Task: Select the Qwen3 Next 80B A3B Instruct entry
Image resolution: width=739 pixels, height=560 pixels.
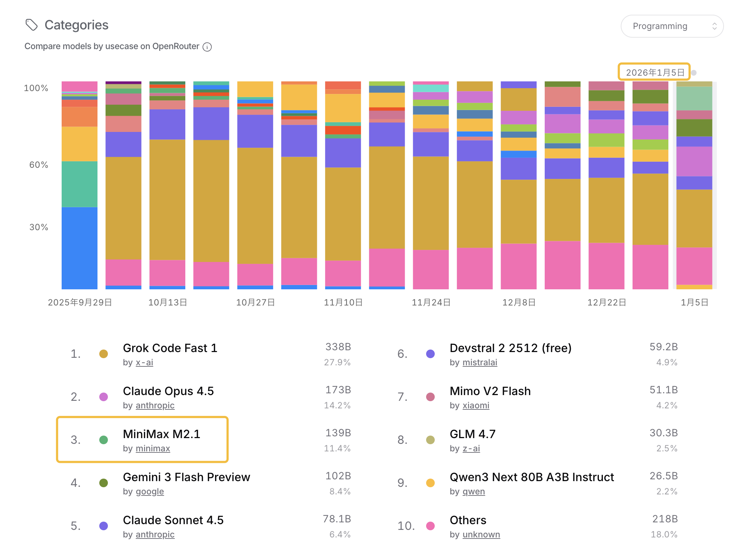Action: pos(531,477)
